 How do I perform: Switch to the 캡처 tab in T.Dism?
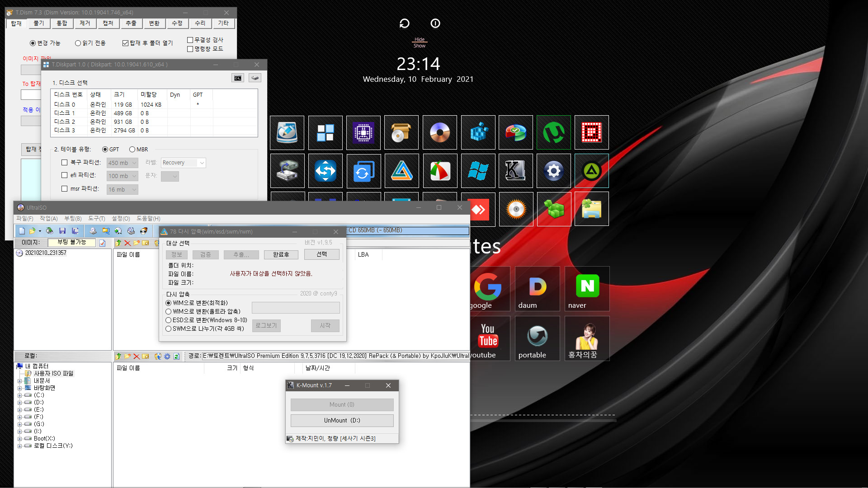108,23
